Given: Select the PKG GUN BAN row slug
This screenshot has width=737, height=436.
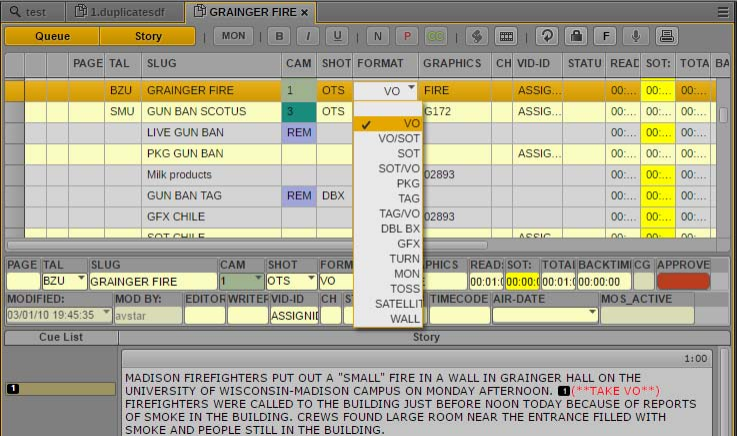Looking at the screenshot, I should click(x=185, y=154).
